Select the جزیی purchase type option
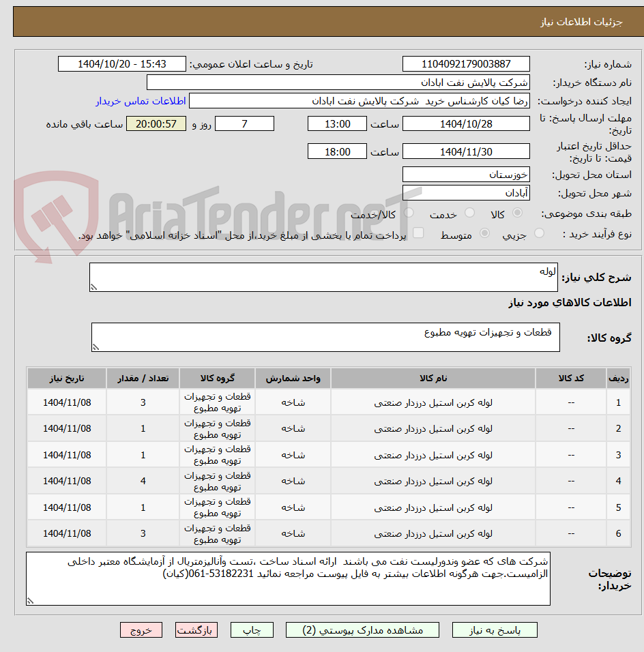Viewport: 644px width, 652px height. (x=539, y=233)
